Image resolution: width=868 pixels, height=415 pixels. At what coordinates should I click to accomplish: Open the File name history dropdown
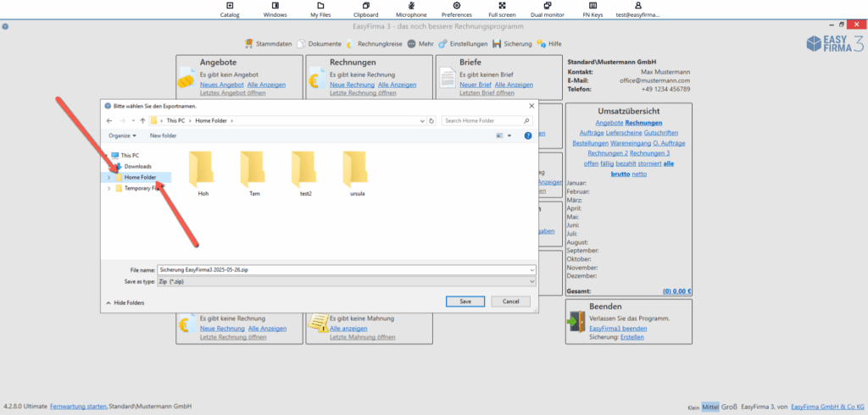point(532,269)
